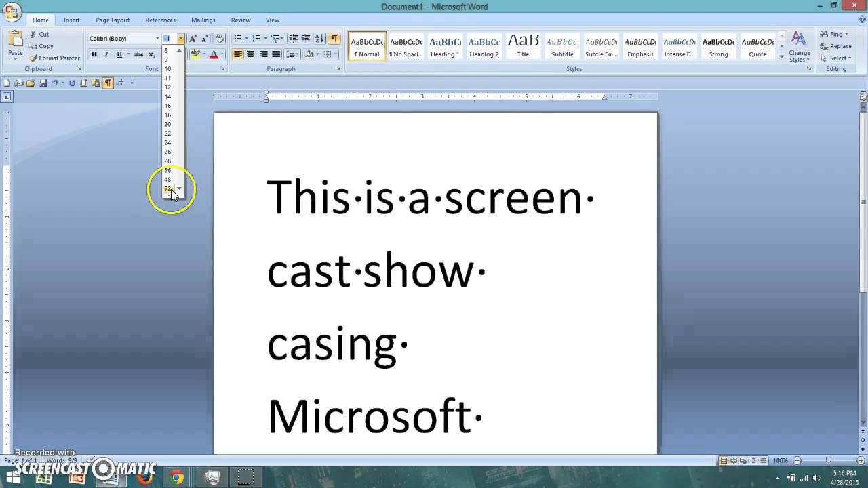868x488 pixels.
Task: Open the Numbering list dropdown
Action: click(266, 39)
